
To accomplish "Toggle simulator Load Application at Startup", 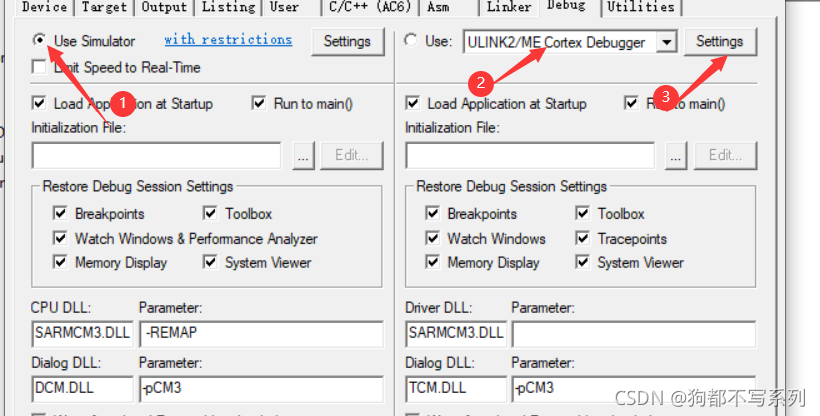I will tap(40, 103).
